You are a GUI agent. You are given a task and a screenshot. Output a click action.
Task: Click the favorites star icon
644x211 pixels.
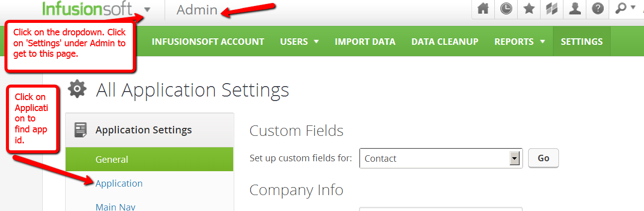pyautogui.click(x=529, y=9)
